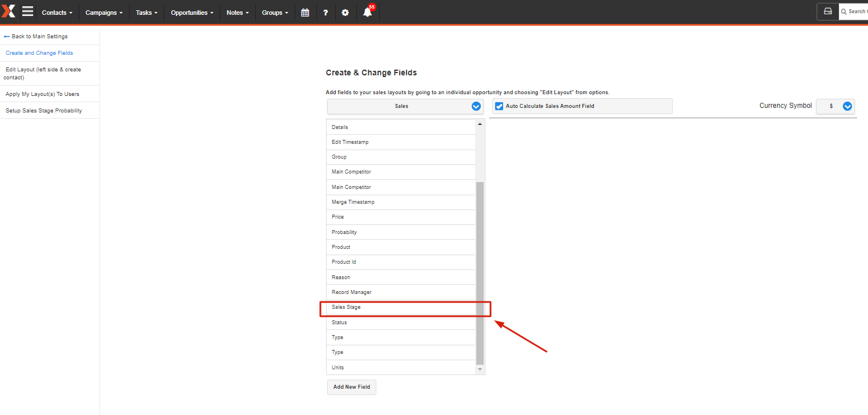Expand the Contacts menu
The width and height of the screenshot is (868, 415).
(57, 13)
